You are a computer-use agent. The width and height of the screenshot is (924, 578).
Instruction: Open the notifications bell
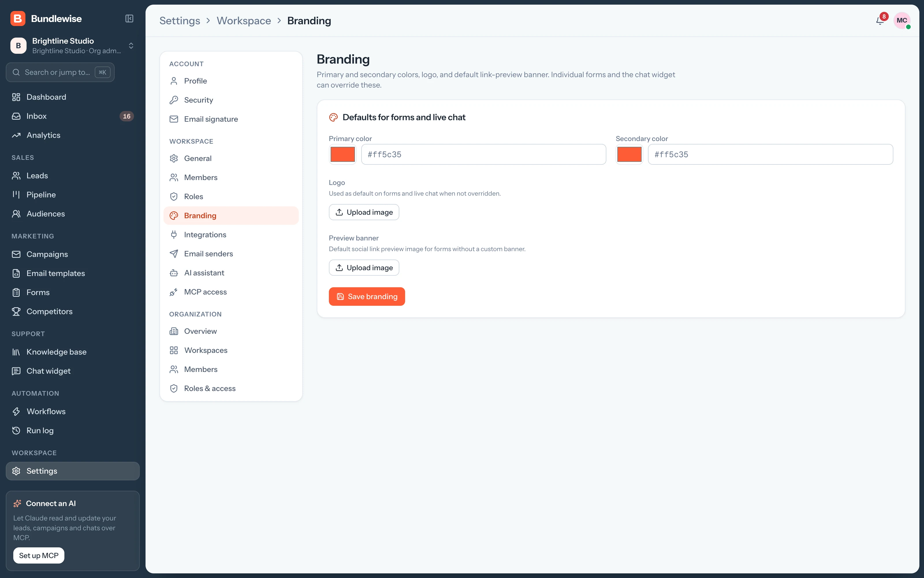[x=880, y=20]
